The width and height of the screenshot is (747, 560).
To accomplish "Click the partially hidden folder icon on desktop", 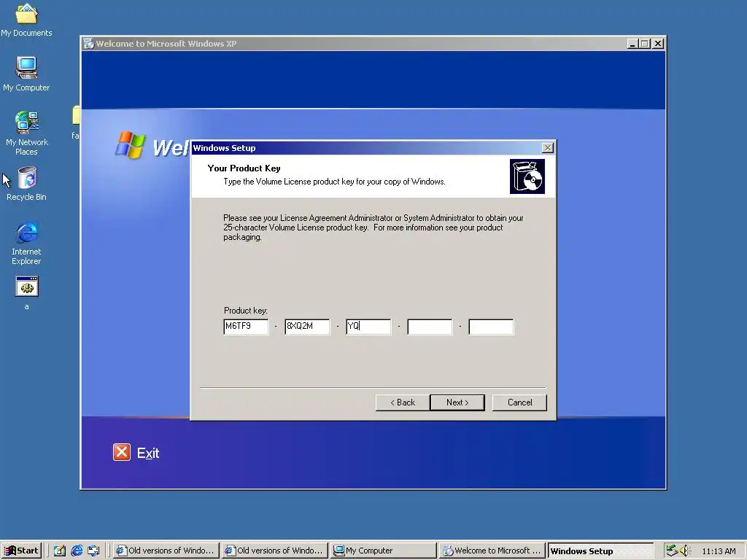I will 76,116.
